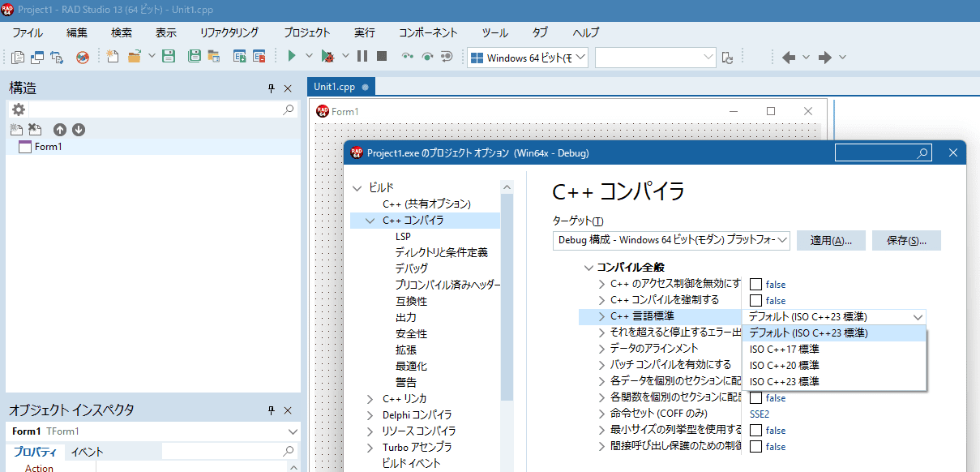Select 最適化 in the options tree
The height and width of the screenshot is (472, 980).
pos(411,366)
